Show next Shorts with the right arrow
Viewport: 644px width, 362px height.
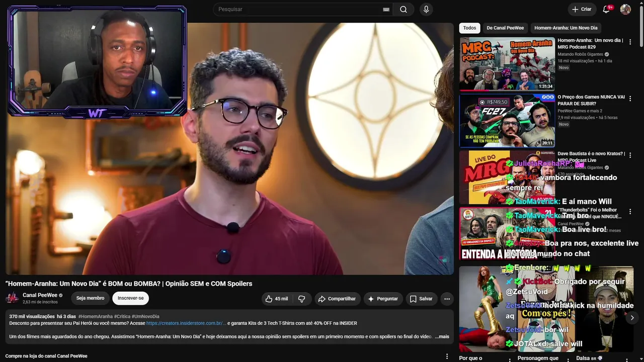coord(632,317)
